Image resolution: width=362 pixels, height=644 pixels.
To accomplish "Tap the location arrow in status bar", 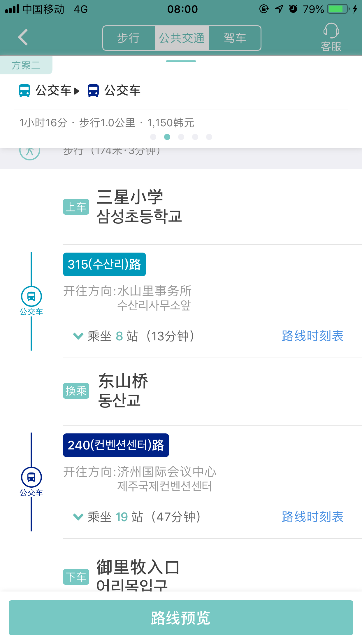I will 279,9.
